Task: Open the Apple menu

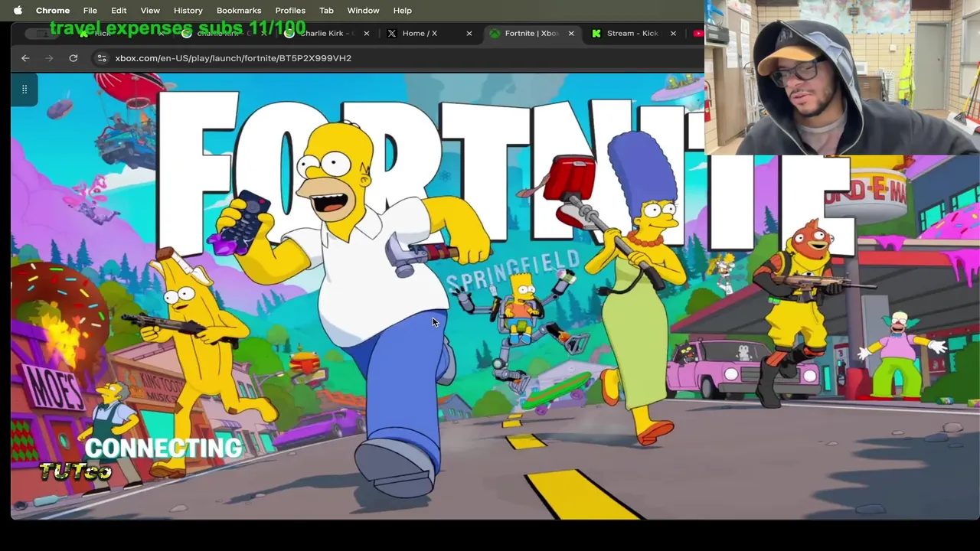Action: (18, 11)
